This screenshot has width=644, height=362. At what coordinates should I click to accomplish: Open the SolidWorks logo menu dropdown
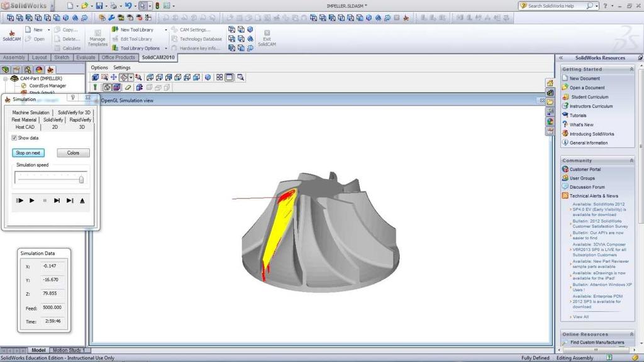[52, 6]
